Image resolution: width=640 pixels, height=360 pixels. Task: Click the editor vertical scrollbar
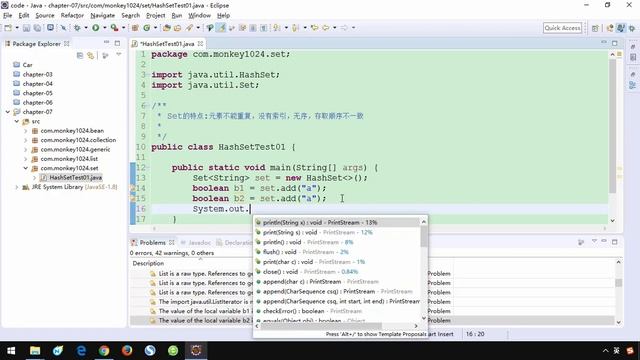tap(613, 127)
